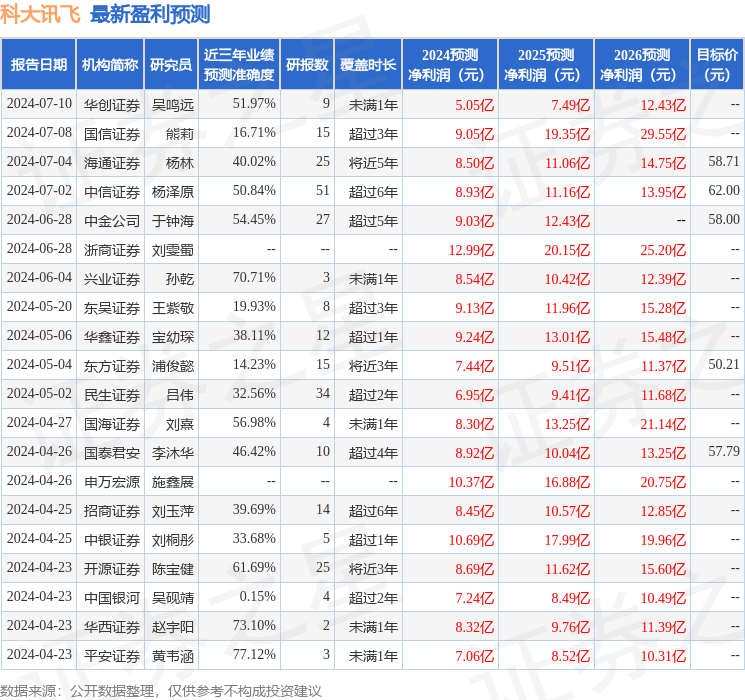745x700 pixels.
Task: Click the 2026预测净利润 column header
Action: [x=642, y=65]
